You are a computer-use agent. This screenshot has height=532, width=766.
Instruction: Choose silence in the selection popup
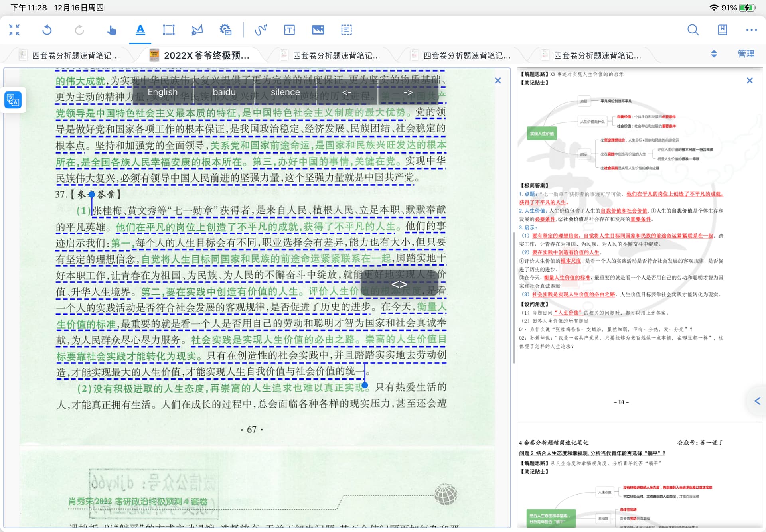click(x=285, y=92)
